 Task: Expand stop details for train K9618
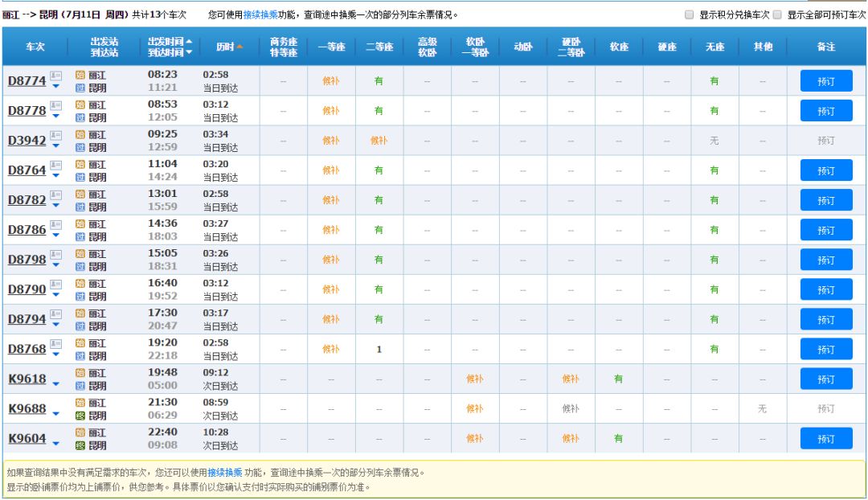click(55, 383)
